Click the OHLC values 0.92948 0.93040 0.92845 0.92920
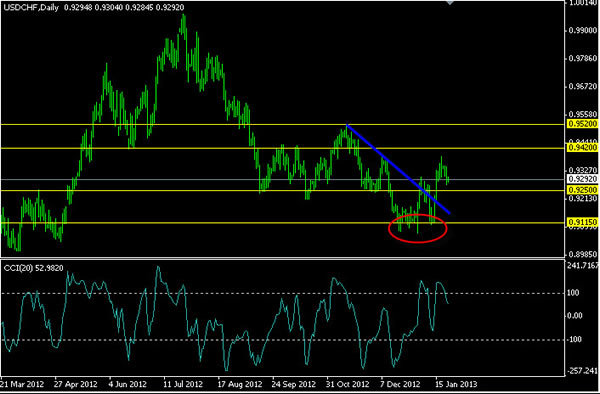600x394 pixels. click(124, 7)
